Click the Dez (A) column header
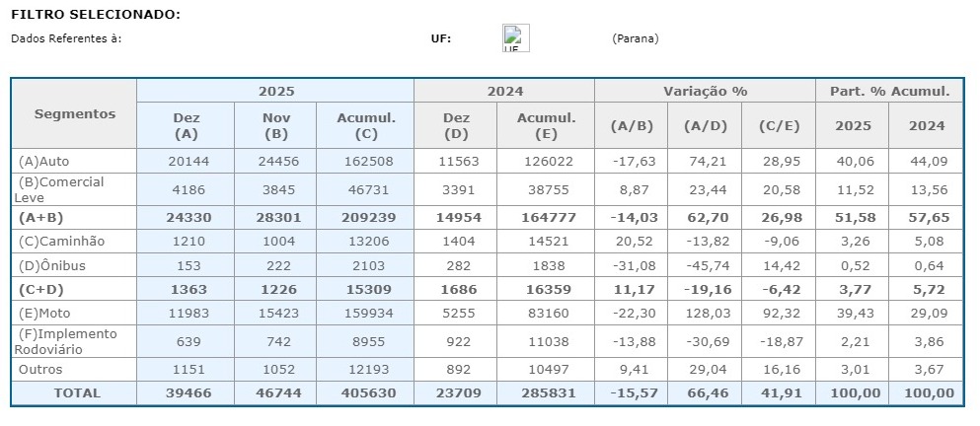Image resolution: width=980 pixels, height=426 pixels. tap(186, 125)
